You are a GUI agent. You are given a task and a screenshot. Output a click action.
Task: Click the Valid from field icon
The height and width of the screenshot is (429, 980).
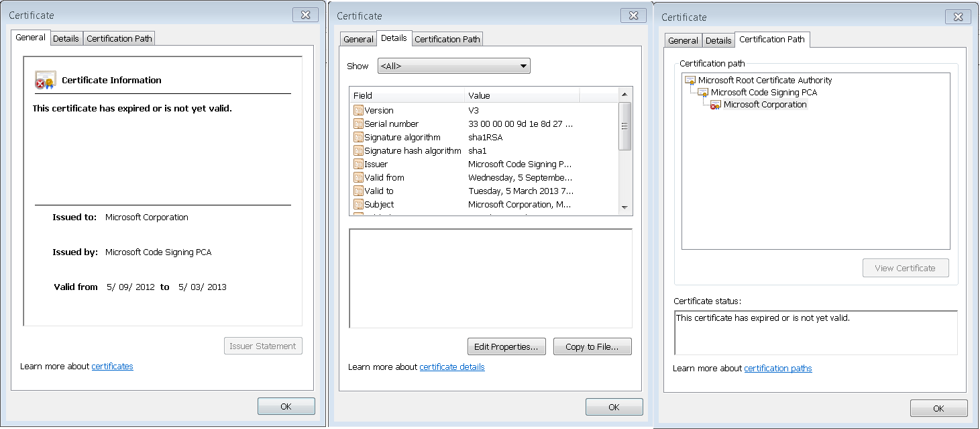tap(358, 177)
